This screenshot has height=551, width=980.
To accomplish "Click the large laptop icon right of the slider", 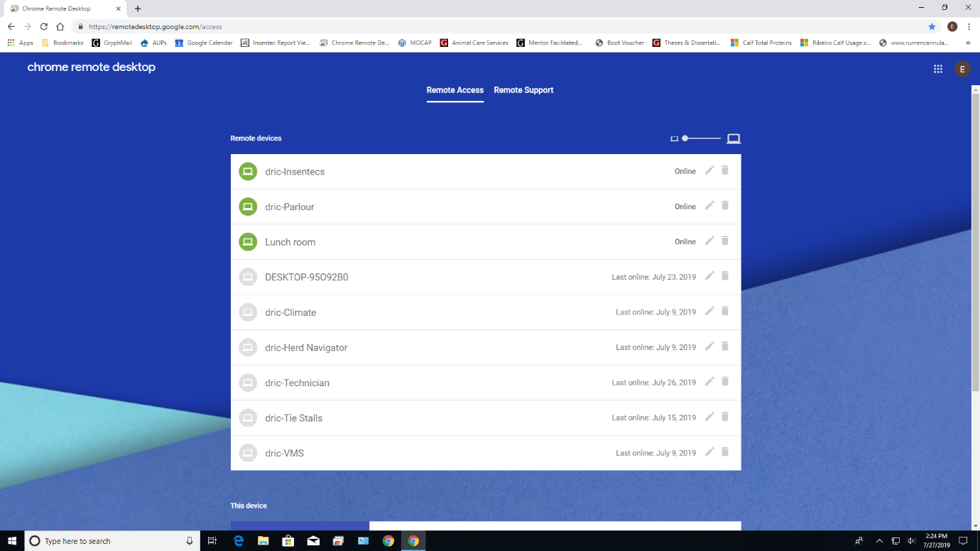I will coord(733,138).
